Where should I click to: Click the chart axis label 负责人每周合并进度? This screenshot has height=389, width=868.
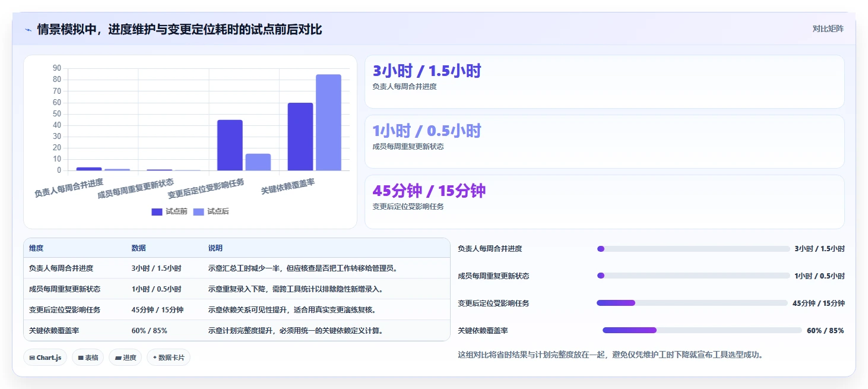[x=69, y=188]
